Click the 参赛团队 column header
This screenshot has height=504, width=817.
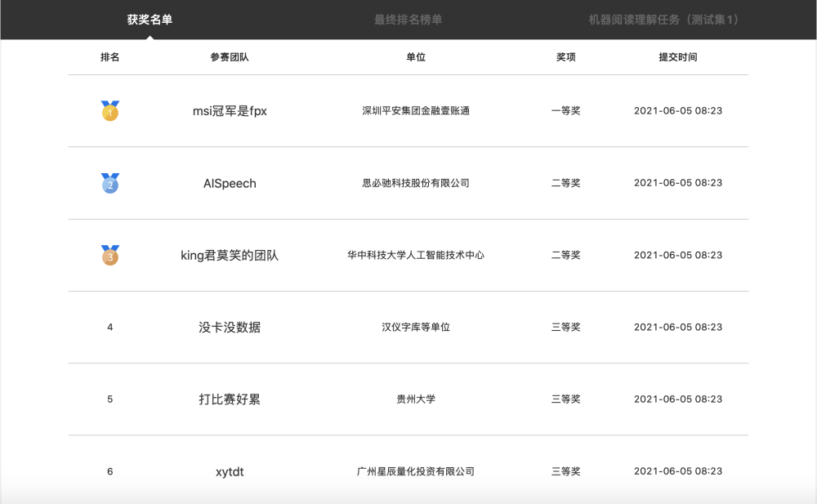230,57
